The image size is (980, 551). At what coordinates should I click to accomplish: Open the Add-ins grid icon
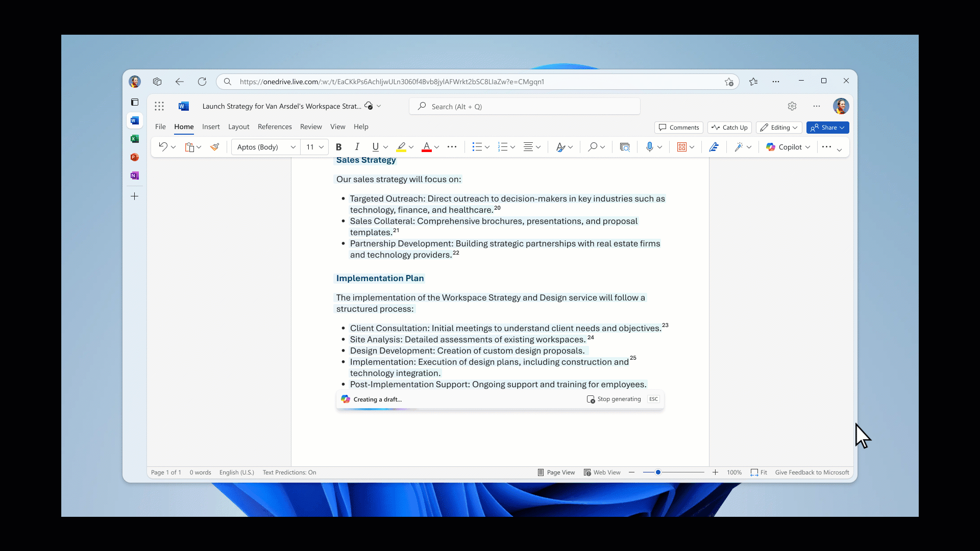point(682,147)
